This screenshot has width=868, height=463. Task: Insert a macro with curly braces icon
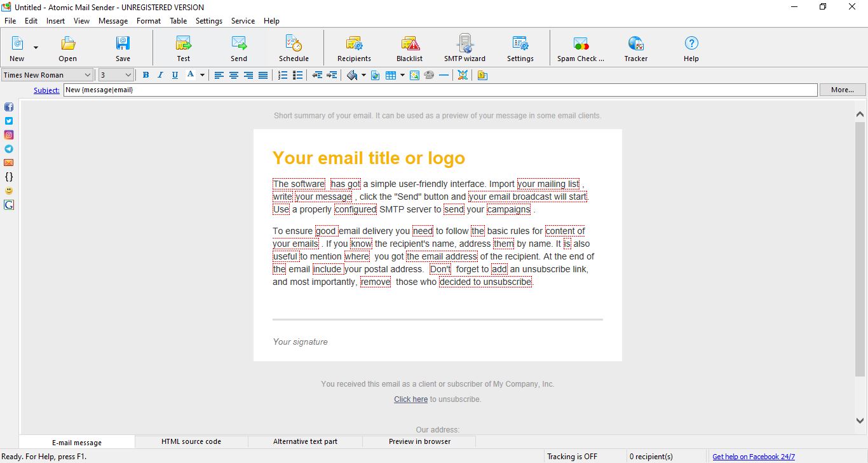pos(9,177)
